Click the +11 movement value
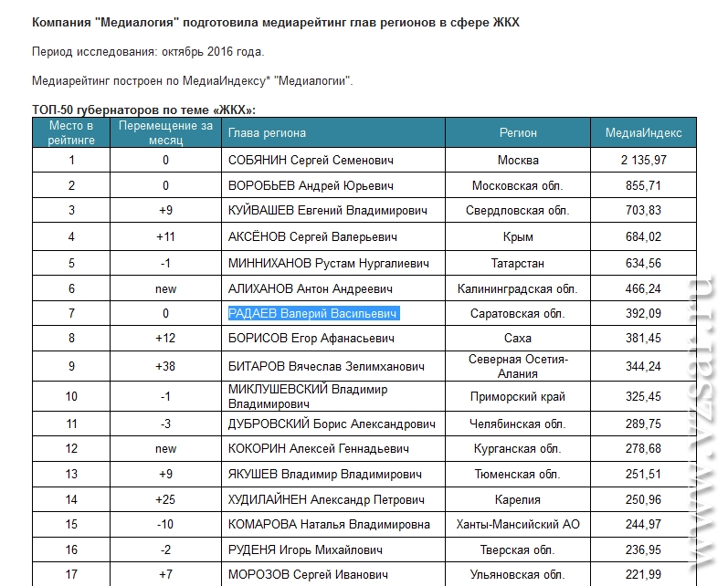This screenshot has width=728, height=586. [x=165, y=236]
